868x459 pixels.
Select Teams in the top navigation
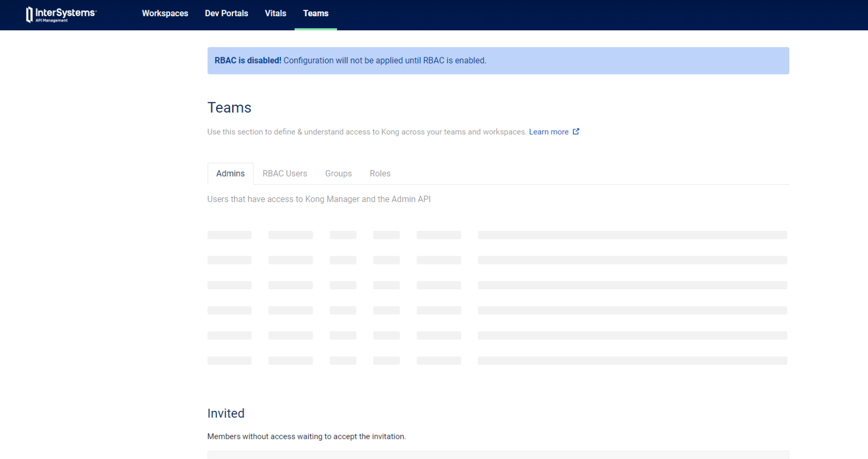[x=316, y=14]
